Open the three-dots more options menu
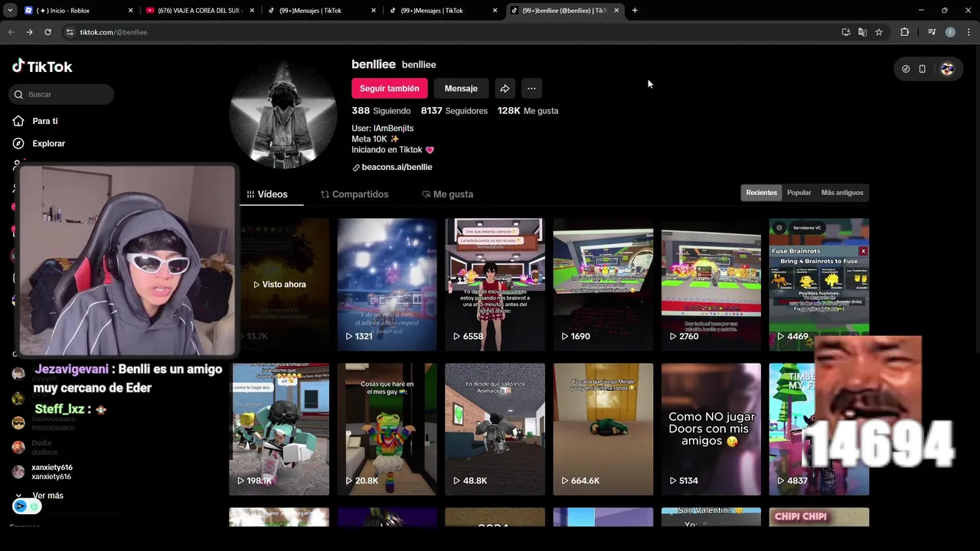Screen dimensions: 980x551 (x=531, y=88)
